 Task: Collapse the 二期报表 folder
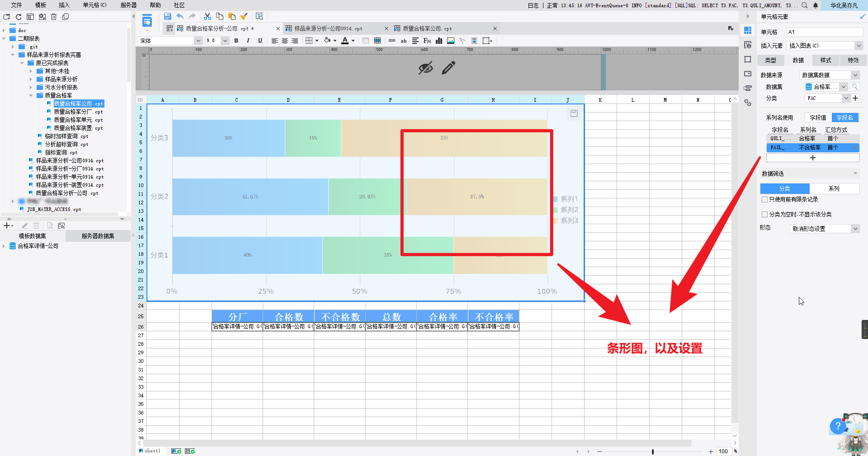(4, 38)
